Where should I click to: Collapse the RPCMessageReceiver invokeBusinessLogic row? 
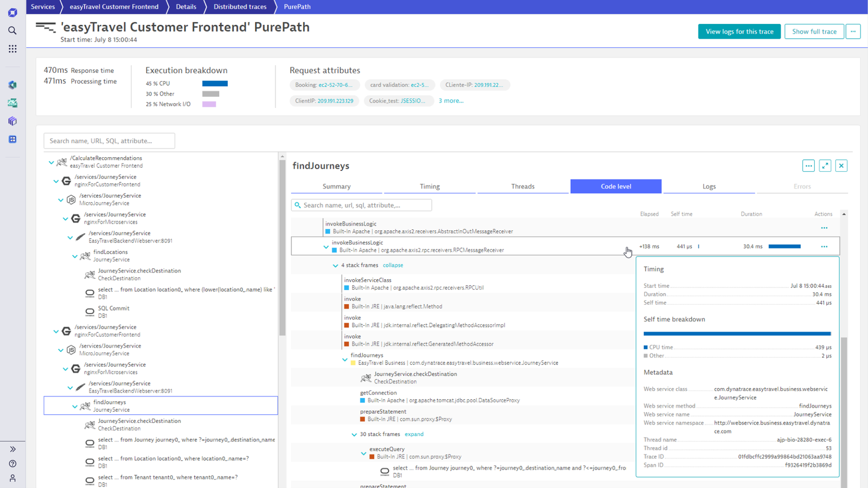coord(326,247)
